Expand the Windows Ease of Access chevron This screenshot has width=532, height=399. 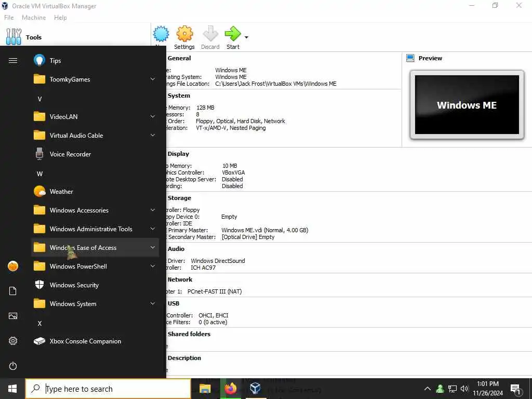tap(153, 248)
